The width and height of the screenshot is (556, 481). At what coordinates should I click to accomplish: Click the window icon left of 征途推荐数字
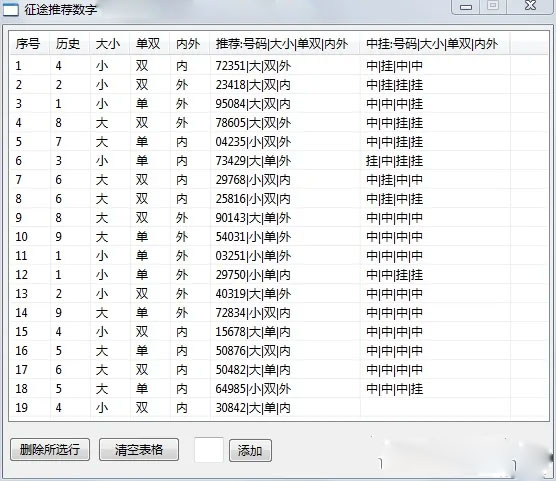[11, 10]
